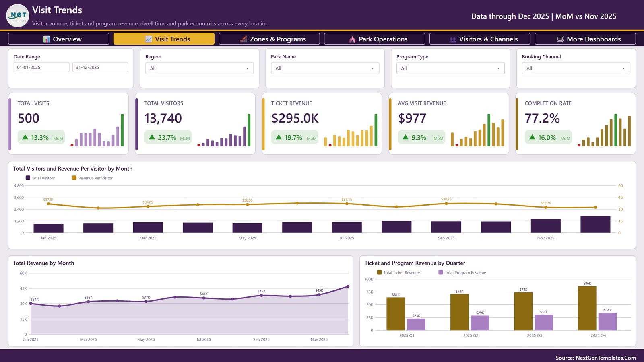The width and height of the screenshot is (644, 362).
Task: Click the Total Visitors sparkline chart
Action: [224, 130]
